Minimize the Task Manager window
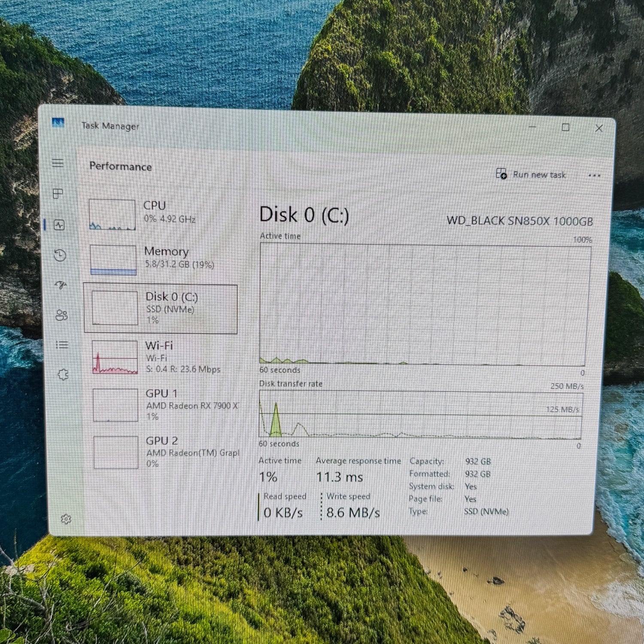This screenshot has width=644, height=644. coord(533,127)
